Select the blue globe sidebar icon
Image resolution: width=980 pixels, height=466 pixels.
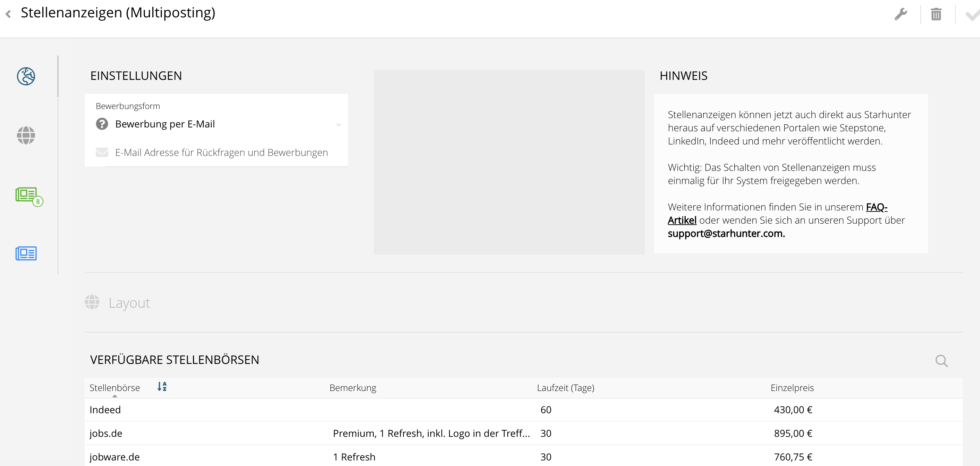(x=26, y=76)
